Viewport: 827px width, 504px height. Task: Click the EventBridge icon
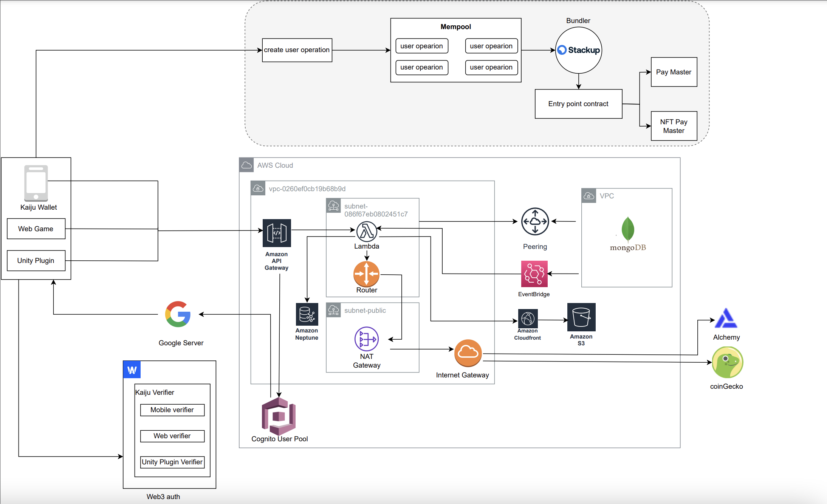(x=534, y=274)
